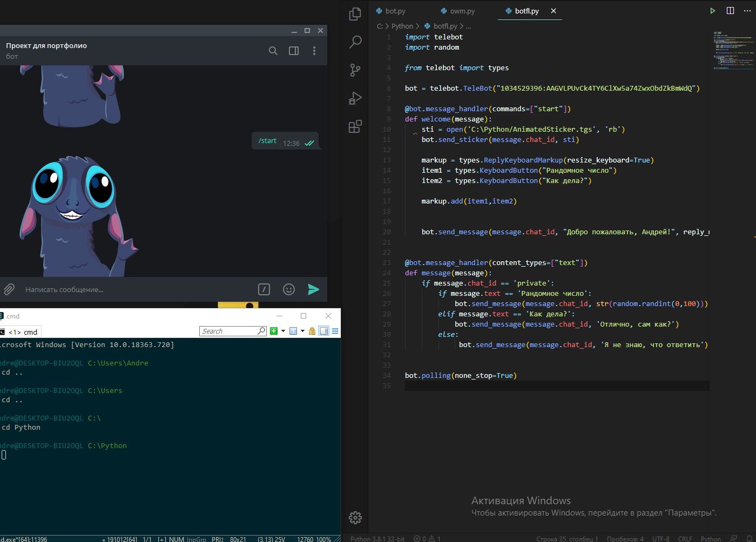Screen dimensions: 756x542
Task: Open the Explorer view in VS Code
Action: point(355,14)
